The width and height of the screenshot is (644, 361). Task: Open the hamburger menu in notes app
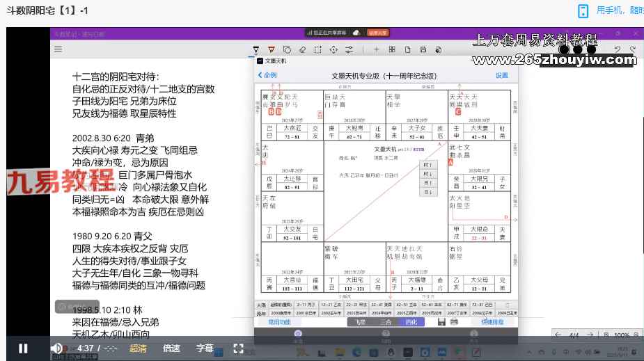point(58,49)
